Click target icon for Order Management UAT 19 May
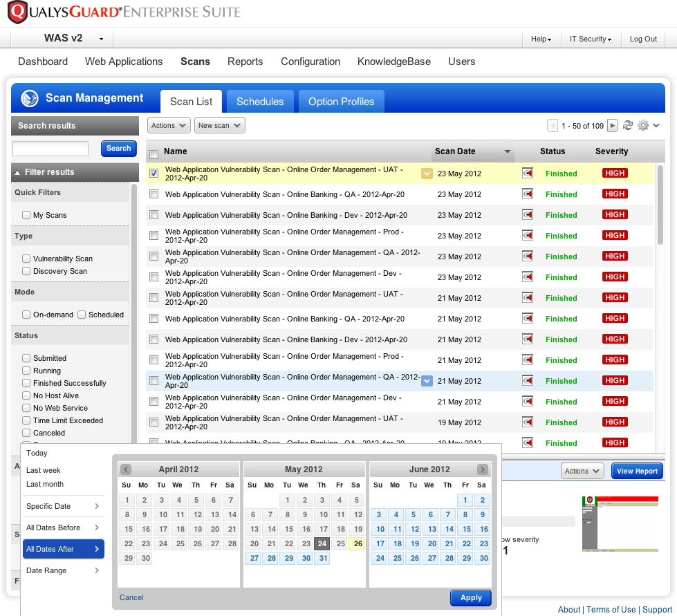The height and width of the screenshot is (616, 677). click(x=527, y=422)
